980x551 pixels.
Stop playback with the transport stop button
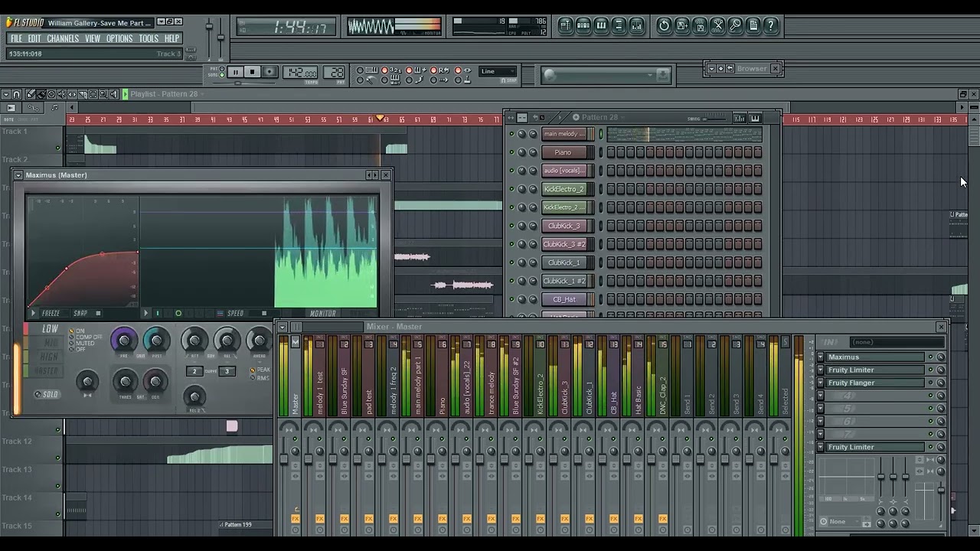(252, 72)
